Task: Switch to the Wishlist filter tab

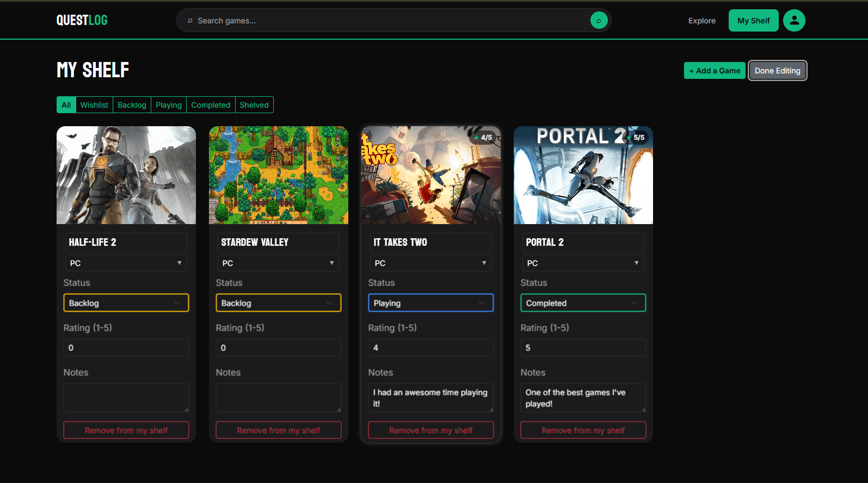Action: [94, 105]
